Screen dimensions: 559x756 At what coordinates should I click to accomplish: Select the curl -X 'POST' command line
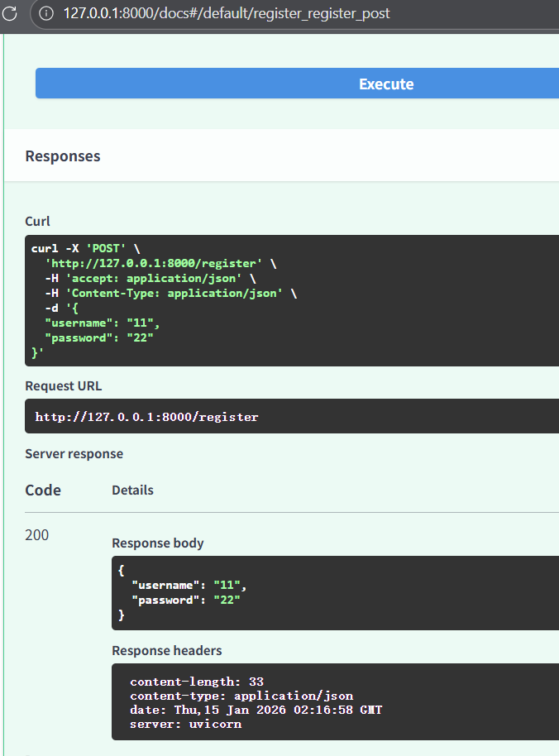pyautogui.click(x=86, y=248)
